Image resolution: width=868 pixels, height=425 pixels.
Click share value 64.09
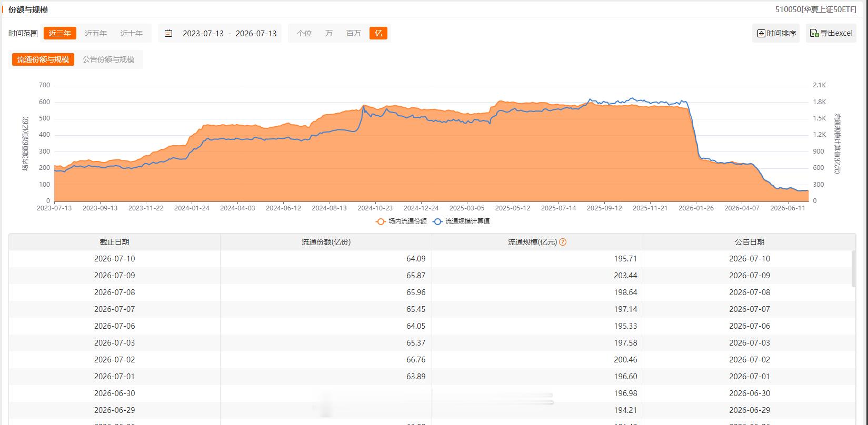pyautogui.click(x=416, y=259)
